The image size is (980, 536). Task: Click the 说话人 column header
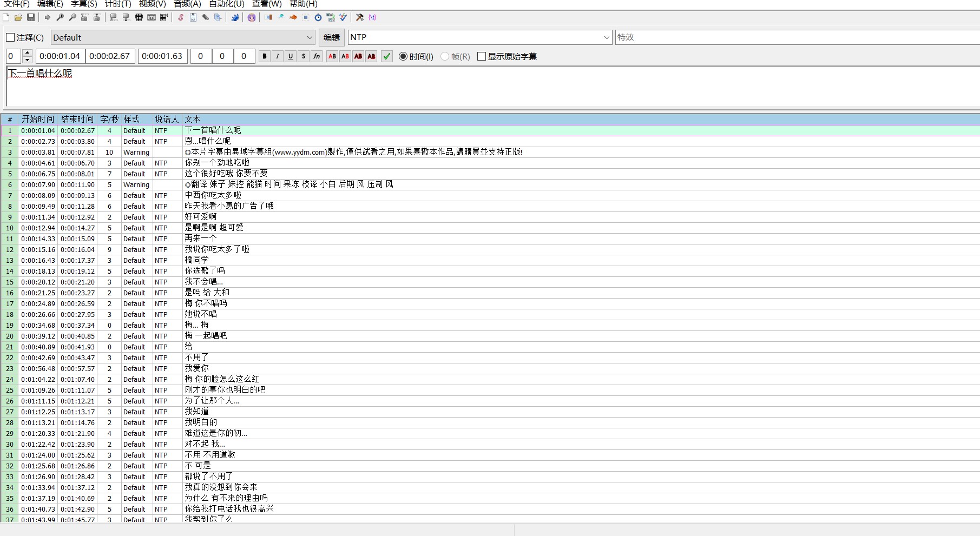[167, 119]
